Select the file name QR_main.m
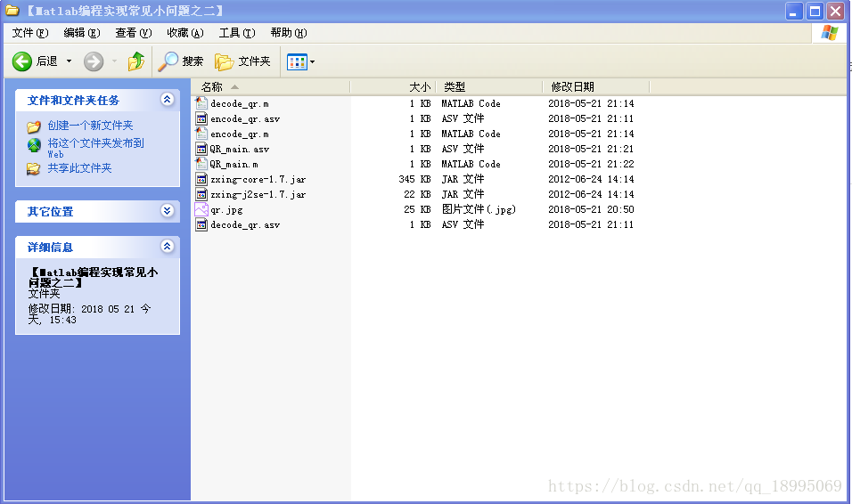 234,165
